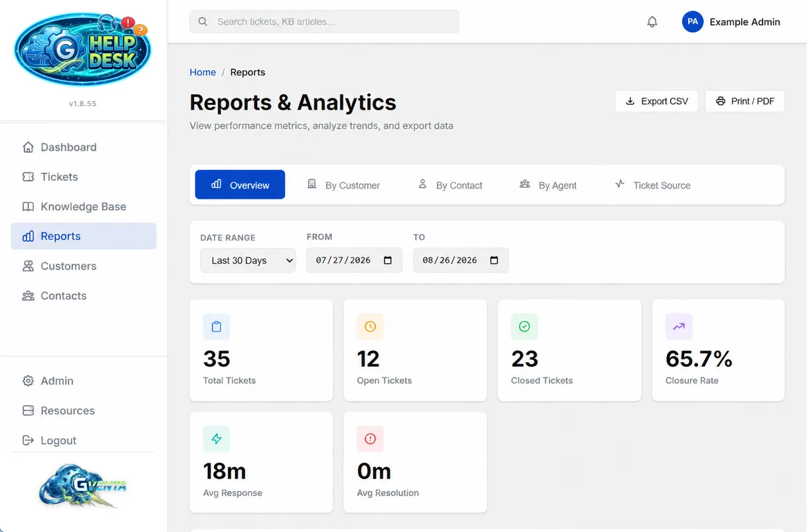Switch to the Overview tab

pyautogui.click(x=240, y=185)
